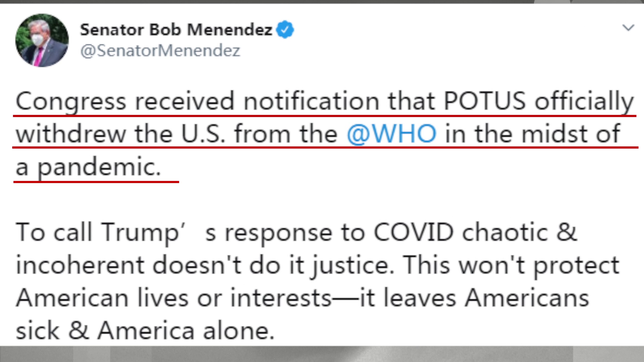644x362 pixels.
Task: Click the blue verified checkmark badge
Action: point(285,30)
